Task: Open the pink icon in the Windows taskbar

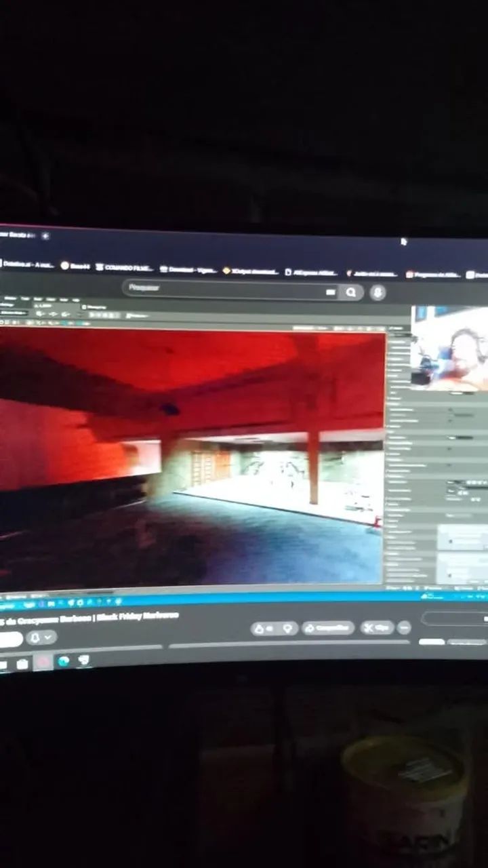Action: tap(43, 663)
